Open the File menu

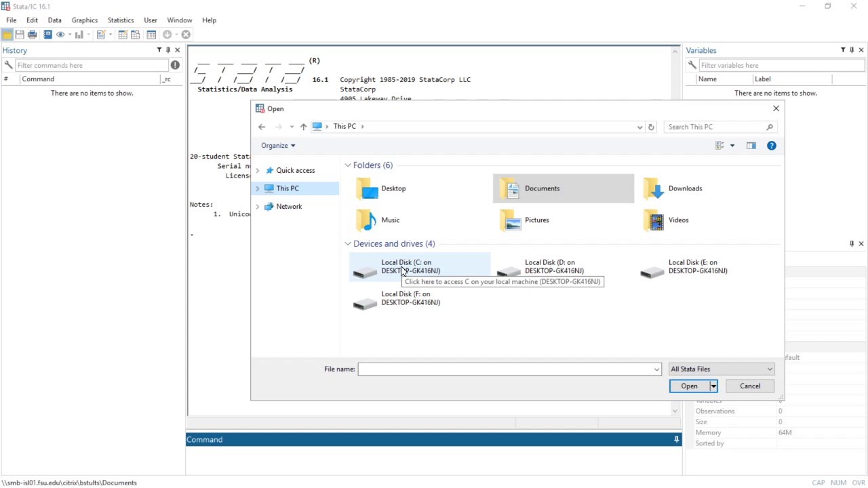click(12, 20)
